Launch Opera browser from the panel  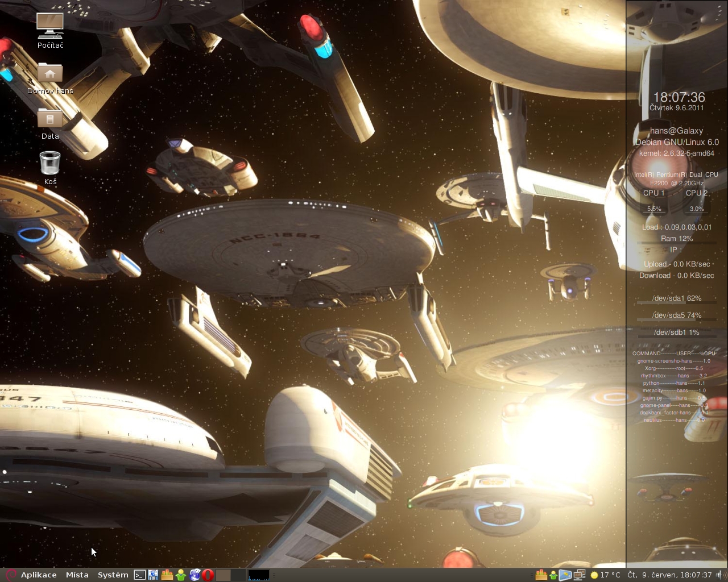(x=208, y=575)
